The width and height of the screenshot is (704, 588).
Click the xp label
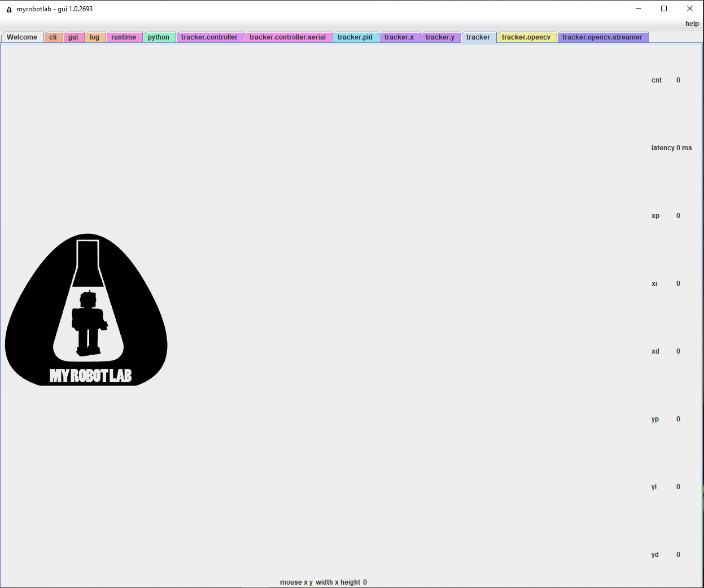pos(655,216)
